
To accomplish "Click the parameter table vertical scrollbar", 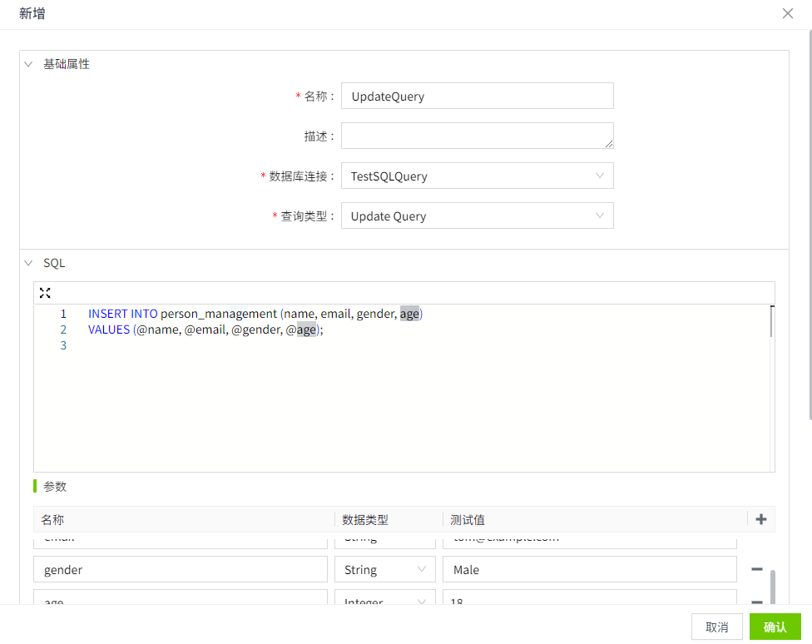I will point(773,587).
